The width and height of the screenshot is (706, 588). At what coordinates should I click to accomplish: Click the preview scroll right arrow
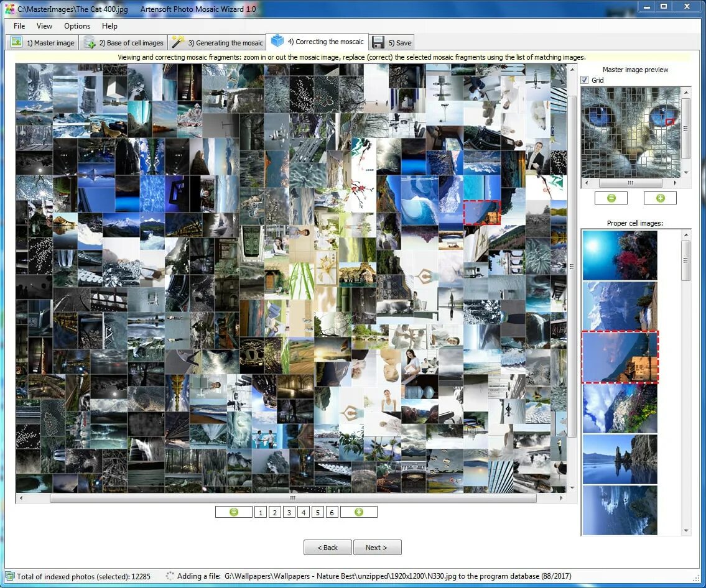point(674,183)
